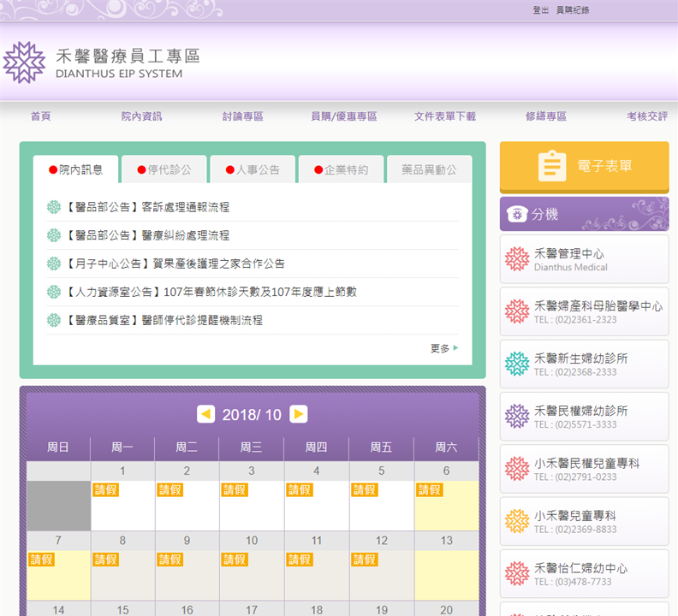Click flower icon of 禾馨婦產科母胎醫學中心
Screen dimensions: 678x616
(x=517, y=311)
